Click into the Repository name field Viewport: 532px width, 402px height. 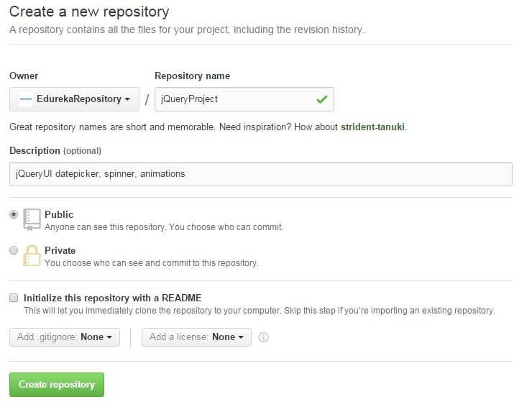[244, 99]
